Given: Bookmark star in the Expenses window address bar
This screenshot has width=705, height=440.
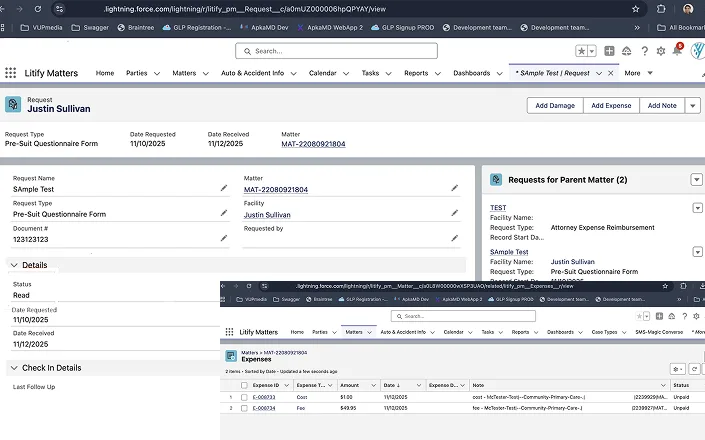Looking at the screenshot, I should pyautogui.click(x=665, y=286).
